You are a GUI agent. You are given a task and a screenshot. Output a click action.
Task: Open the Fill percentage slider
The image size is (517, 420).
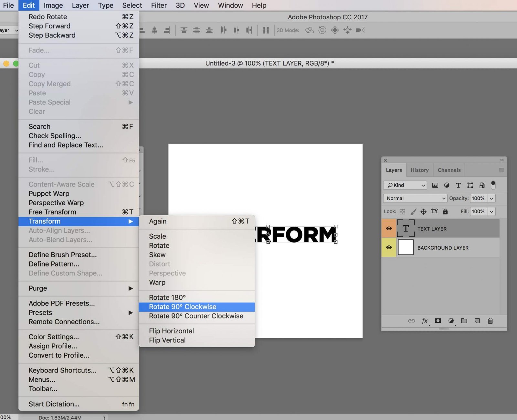[491, 211]
